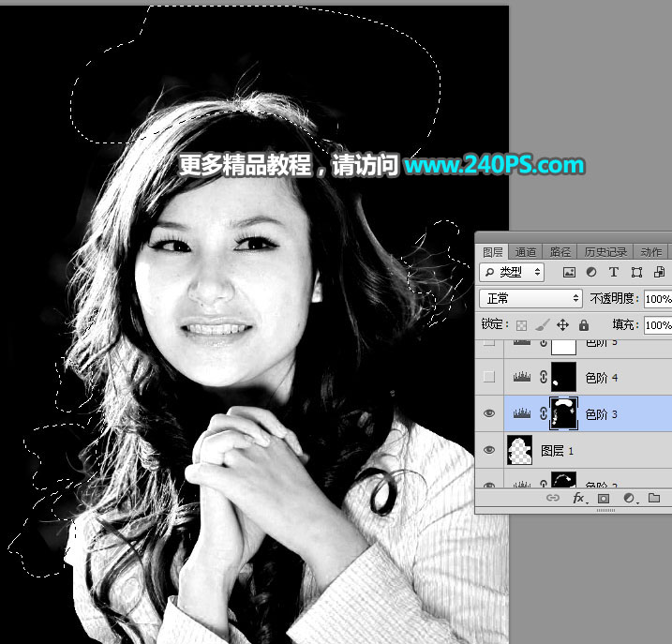Toggle lock image pixels brush icon

tap(542, 325)
